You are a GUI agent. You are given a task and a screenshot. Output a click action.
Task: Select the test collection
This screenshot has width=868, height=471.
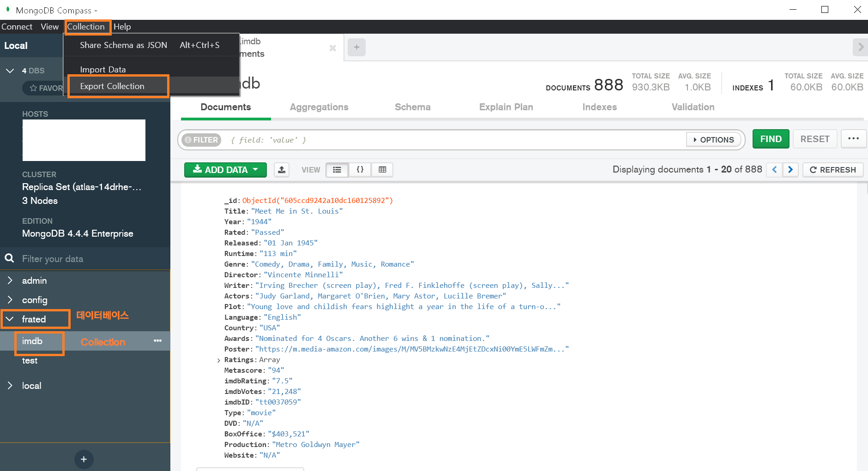point(30,361)
